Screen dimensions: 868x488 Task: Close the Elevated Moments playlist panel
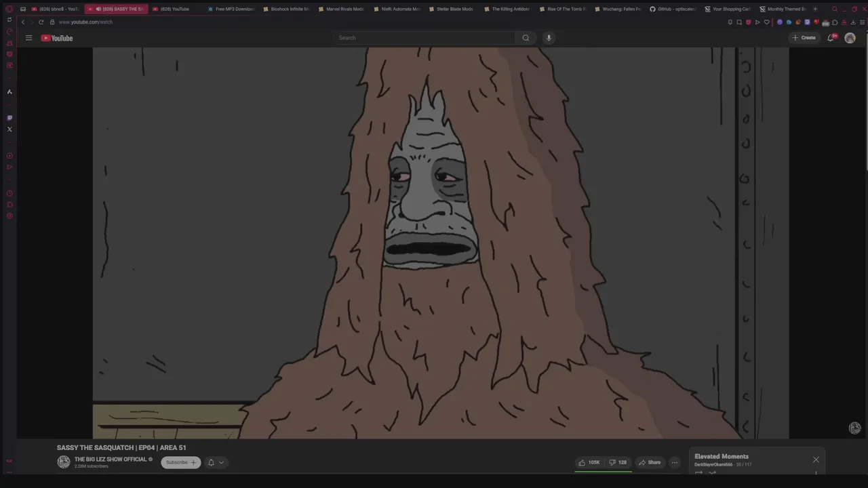coord(816,460)
